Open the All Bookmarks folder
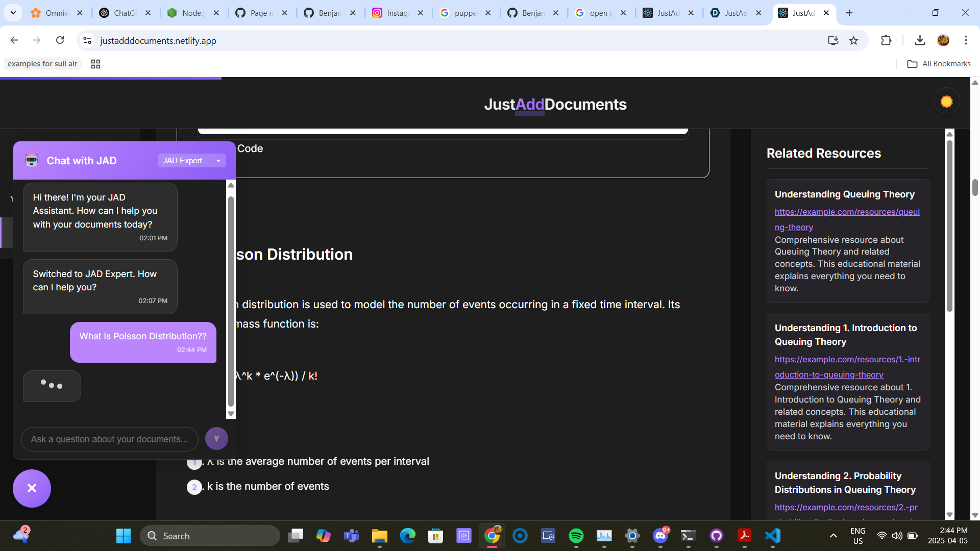 click(939, 64)
